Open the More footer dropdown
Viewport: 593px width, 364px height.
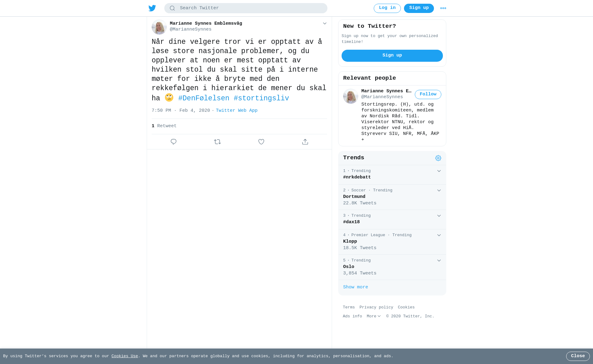374,316
